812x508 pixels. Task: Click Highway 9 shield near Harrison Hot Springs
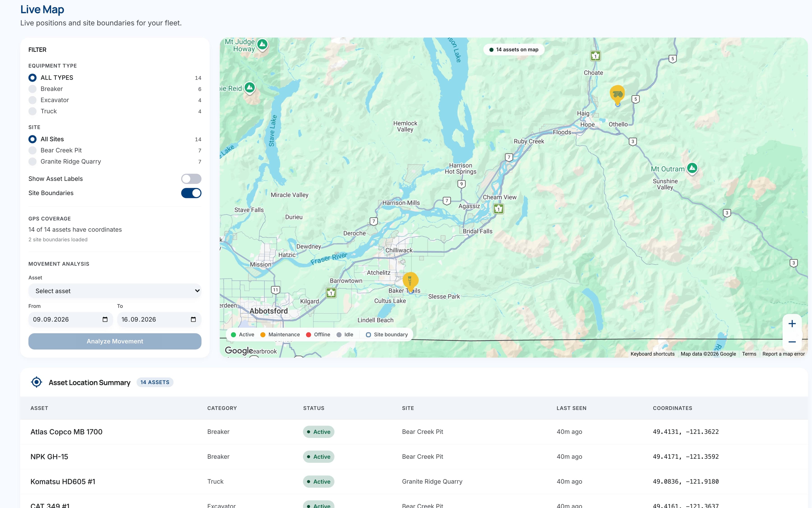(461, 184)
